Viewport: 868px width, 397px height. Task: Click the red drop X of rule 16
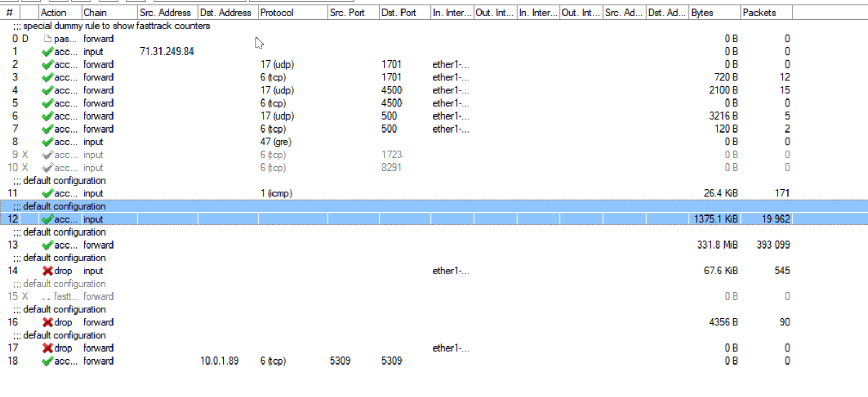click(x=47, y=322)
